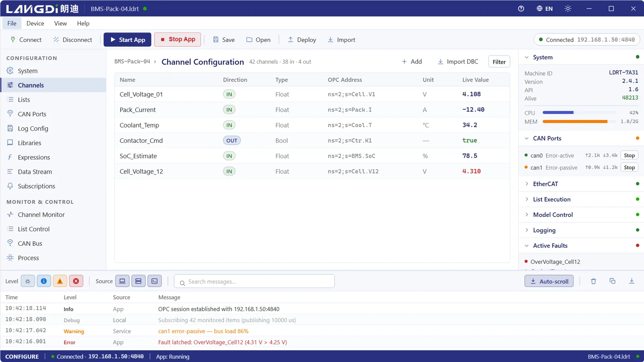Clear log messages with trash icon

(x=593, y=281)
